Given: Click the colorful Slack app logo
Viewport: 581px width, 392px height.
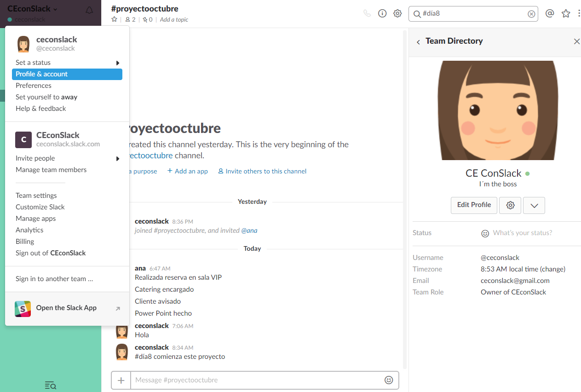Looking at the screenshot, I should (23, 309).
